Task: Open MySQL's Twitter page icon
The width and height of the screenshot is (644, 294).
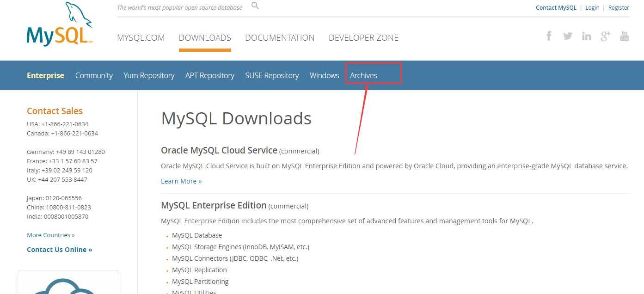Action: [568, 36]
